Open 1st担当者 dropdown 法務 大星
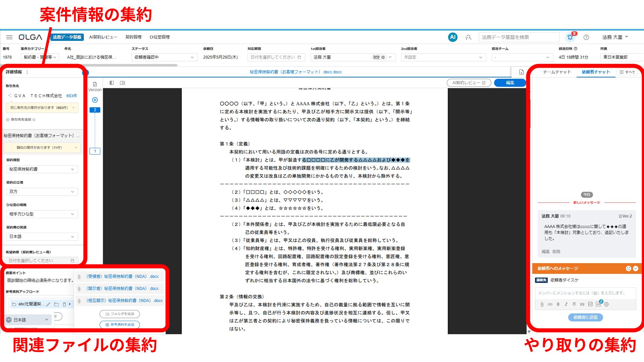The height and width of the screenshot is (362, 644). click(x=353, y=57)
